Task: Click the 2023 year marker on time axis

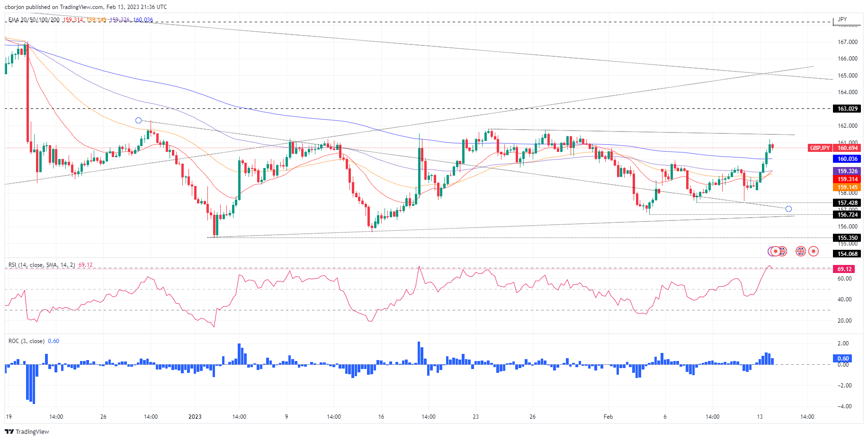Action: point(195,417)
